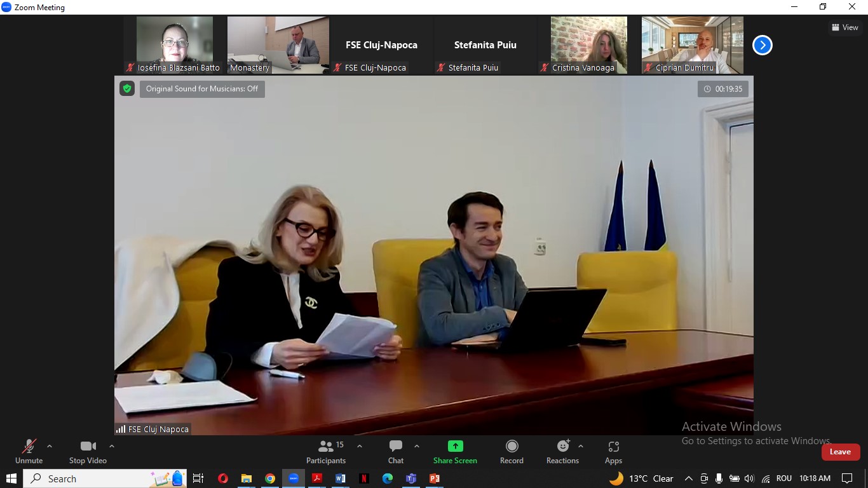Start recording with the Record button
The image size is (868, 488).
point(512,452)
